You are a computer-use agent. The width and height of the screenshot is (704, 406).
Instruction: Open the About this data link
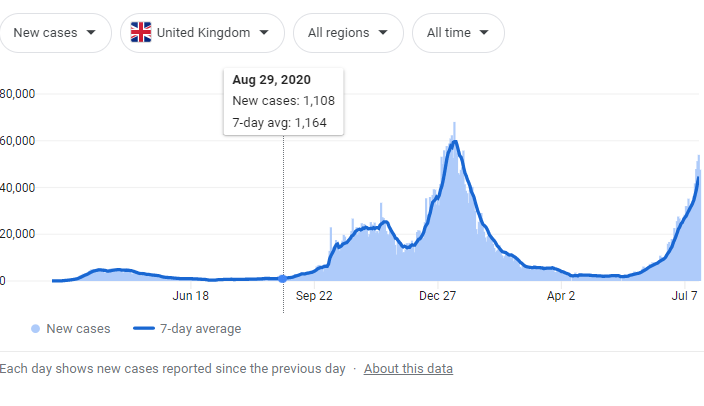(x=408, y=369)
